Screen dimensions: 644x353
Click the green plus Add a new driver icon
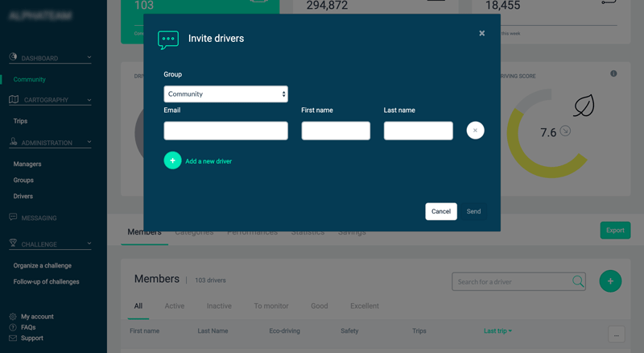point(172,160)
